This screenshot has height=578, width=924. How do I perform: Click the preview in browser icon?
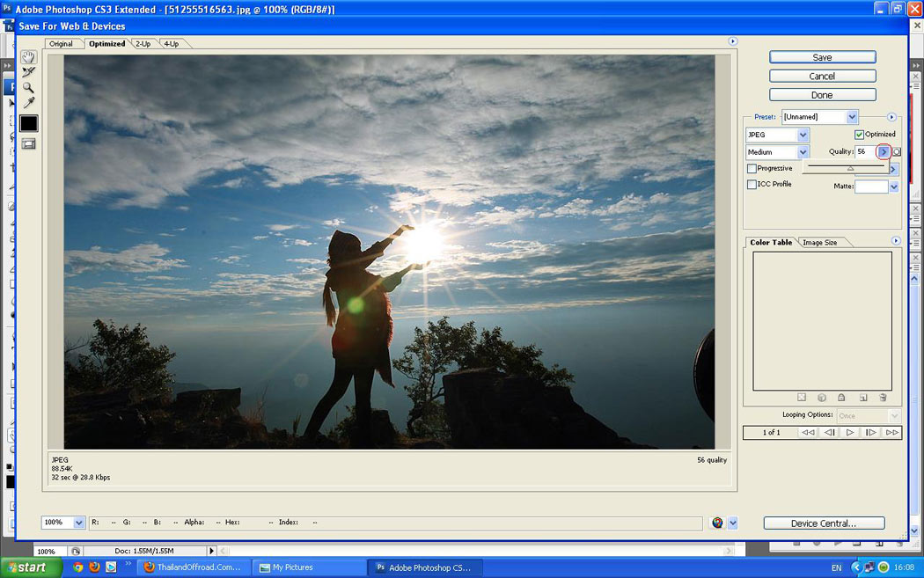pyautogui.click(x=717, y=523)
